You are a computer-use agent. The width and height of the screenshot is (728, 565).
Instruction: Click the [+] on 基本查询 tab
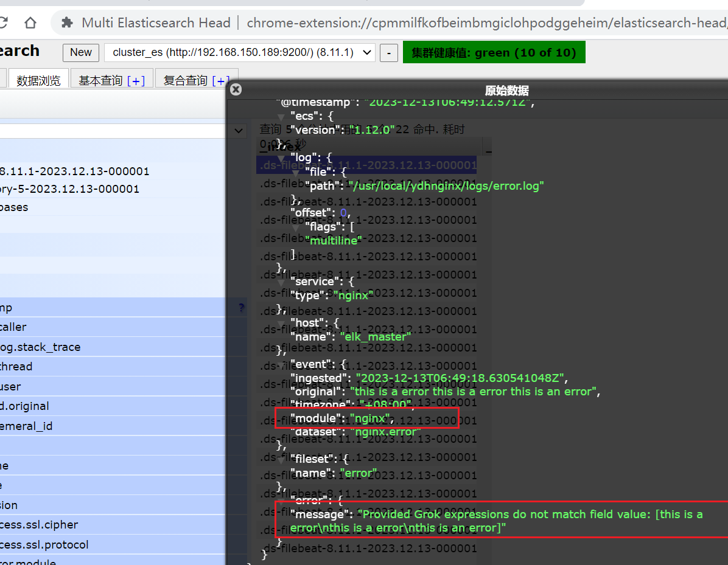[136, 81]
